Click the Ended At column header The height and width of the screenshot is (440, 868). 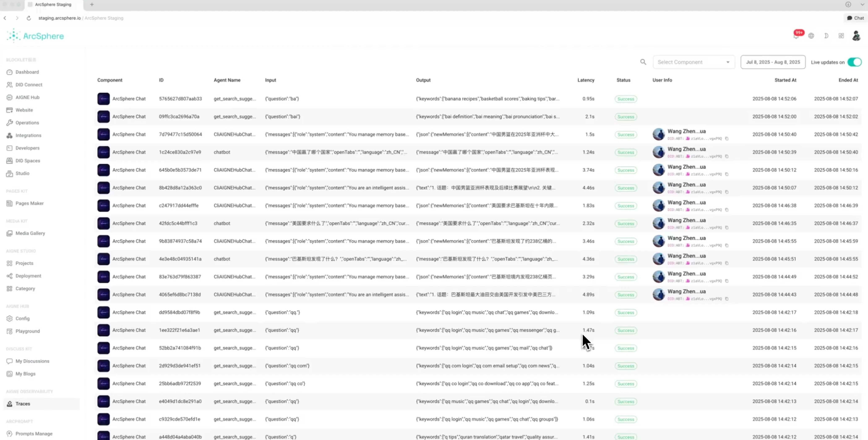(x=848, y=80)
